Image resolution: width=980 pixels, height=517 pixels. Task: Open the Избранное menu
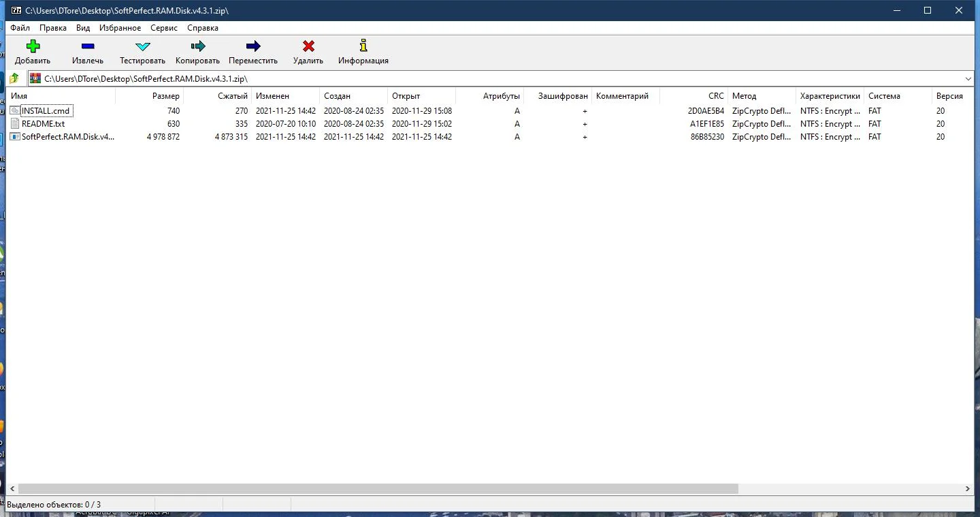[120, 28]
